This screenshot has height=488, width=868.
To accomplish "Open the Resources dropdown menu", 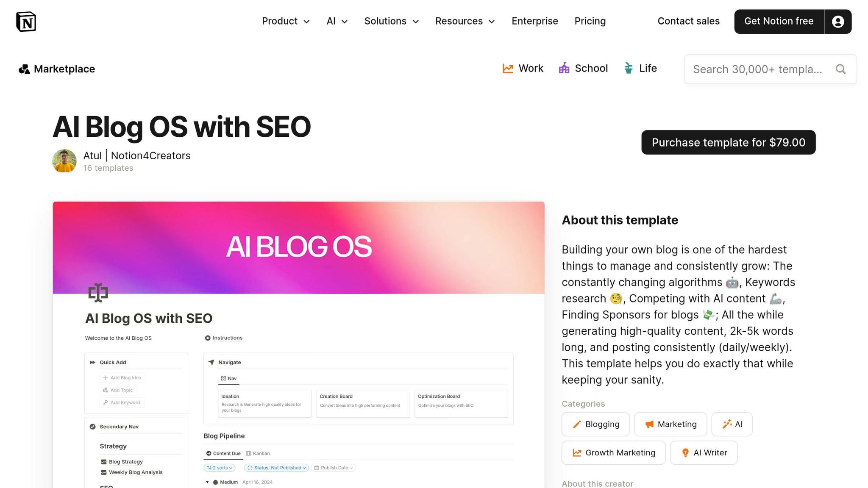I will tap(465, 21).
